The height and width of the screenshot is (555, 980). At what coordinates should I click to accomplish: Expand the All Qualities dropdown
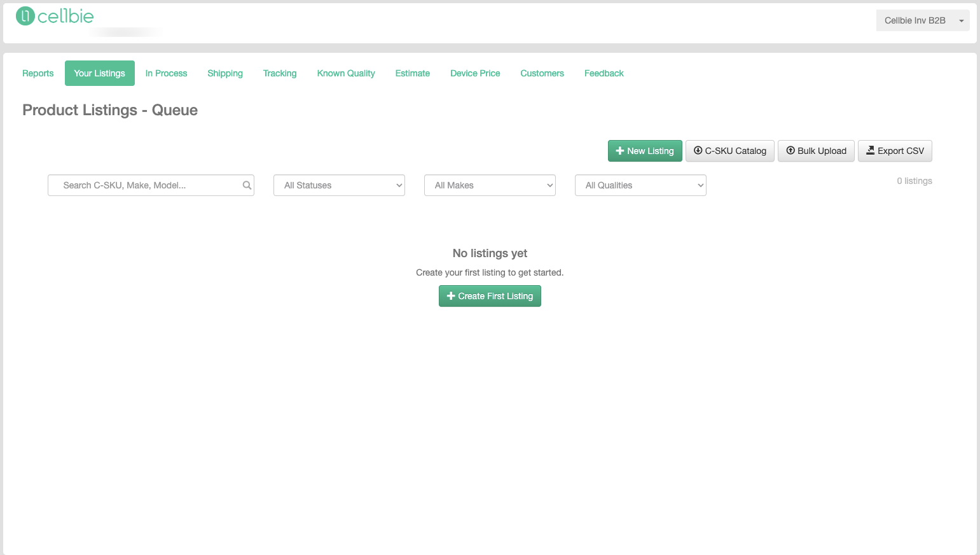click(x=640, y=185)
